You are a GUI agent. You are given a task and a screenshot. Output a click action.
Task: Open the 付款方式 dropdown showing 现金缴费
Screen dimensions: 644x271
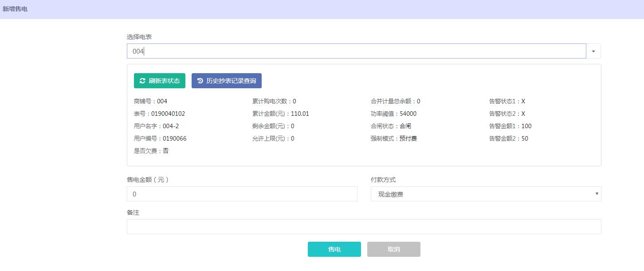coord(486,194)
